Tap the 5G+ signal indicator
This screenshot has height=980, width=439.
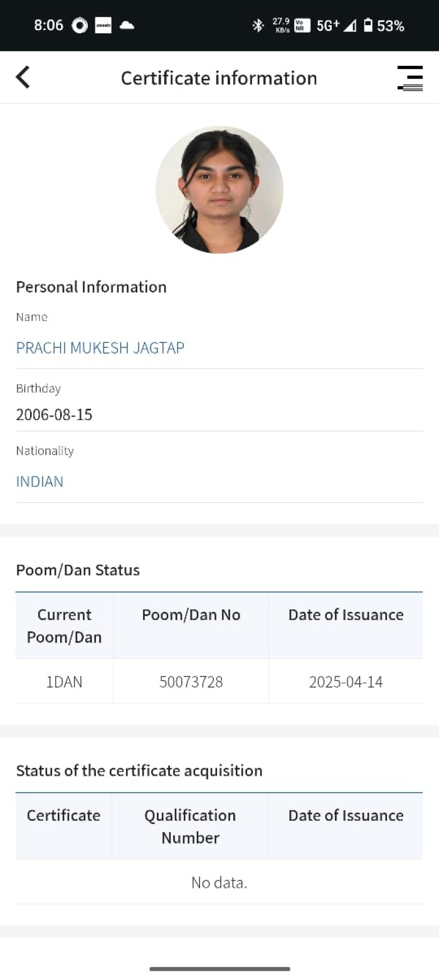(328, 26)
